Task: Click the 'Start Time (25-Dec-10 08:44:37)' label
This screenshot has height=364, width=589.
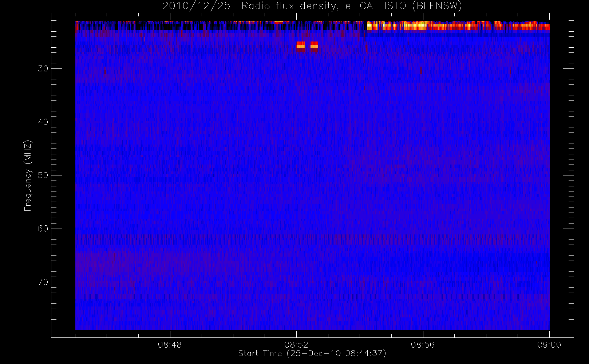Action: pyautogui.click(x=312, y=353)
